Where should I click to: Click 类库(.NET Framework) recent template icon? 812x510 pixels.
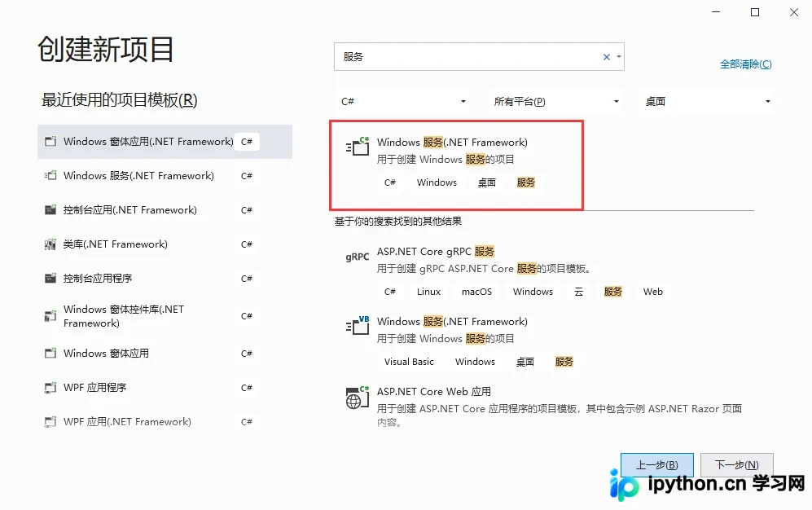[50, 244]
